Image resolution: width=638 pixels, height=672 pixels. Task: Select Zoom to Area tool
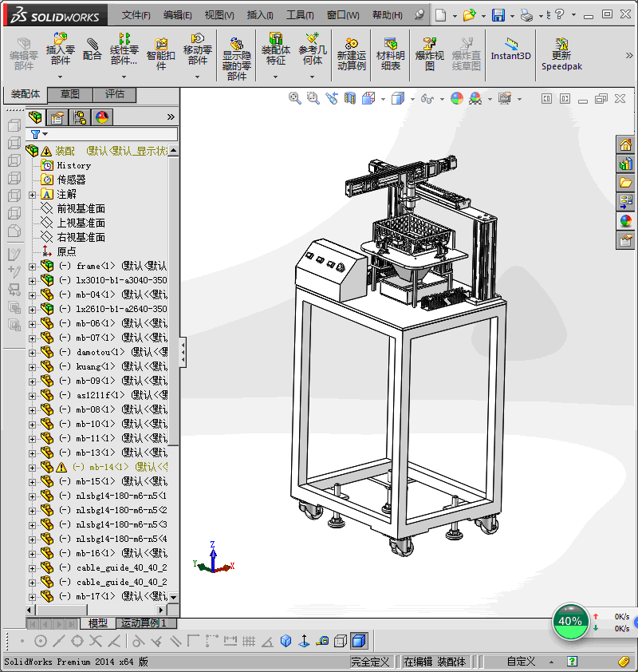click(313, 98)
